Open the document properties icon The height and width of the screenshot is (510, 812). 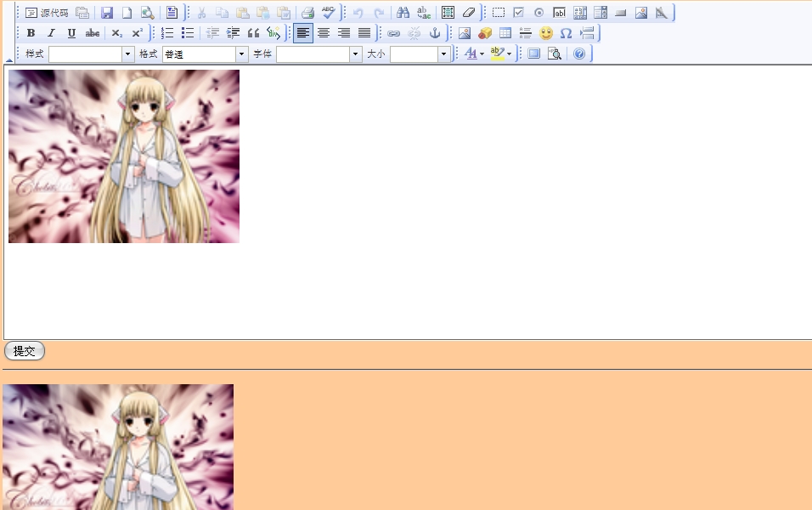point(82,13)
